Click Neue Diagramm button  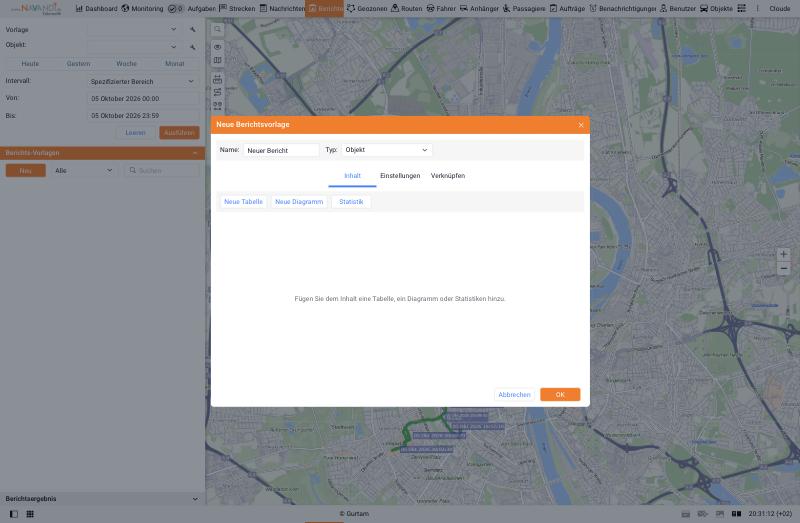point(299,202)
